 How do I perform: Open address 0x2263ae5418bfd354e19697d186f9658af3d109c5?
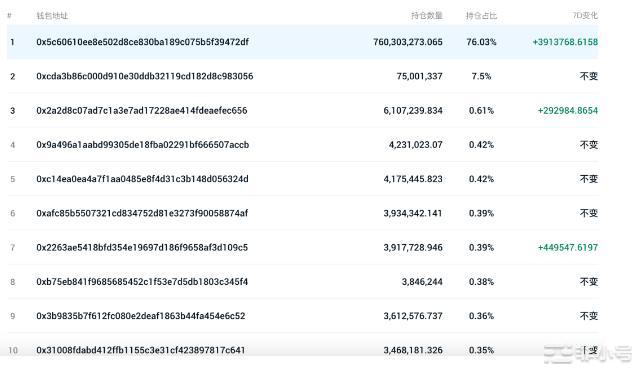[142, 247]
